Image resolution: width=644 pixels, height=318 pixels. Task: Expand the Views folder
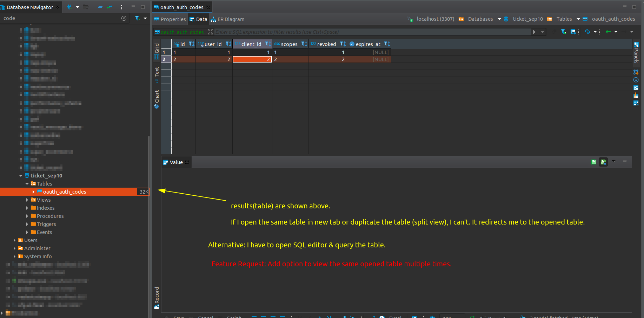[x=27, y=200]
